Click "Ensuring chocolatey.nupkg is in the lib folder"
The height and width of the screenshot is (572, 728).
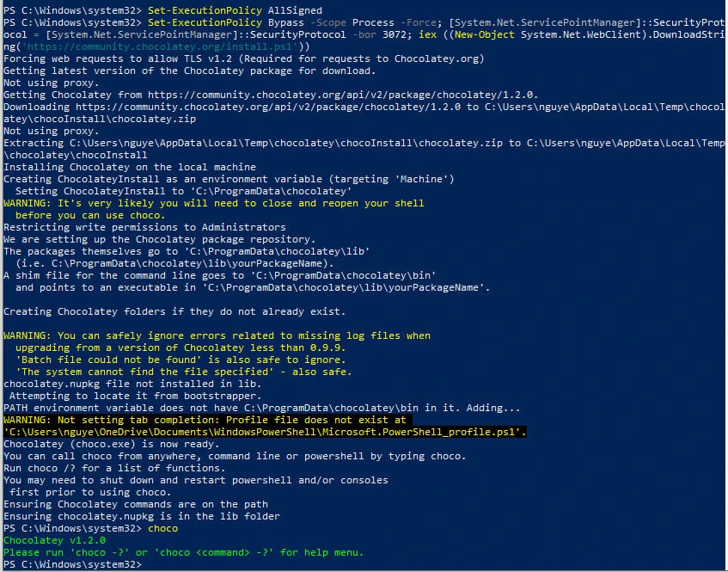[142, 516]
